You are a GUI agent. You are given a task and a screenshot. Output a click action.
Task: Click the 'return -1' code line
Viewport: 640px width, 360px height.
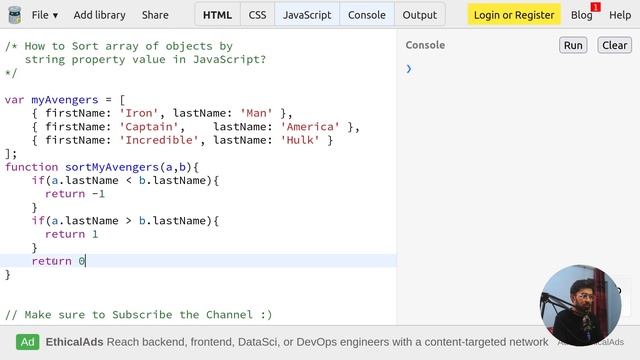tap(75, 193)
